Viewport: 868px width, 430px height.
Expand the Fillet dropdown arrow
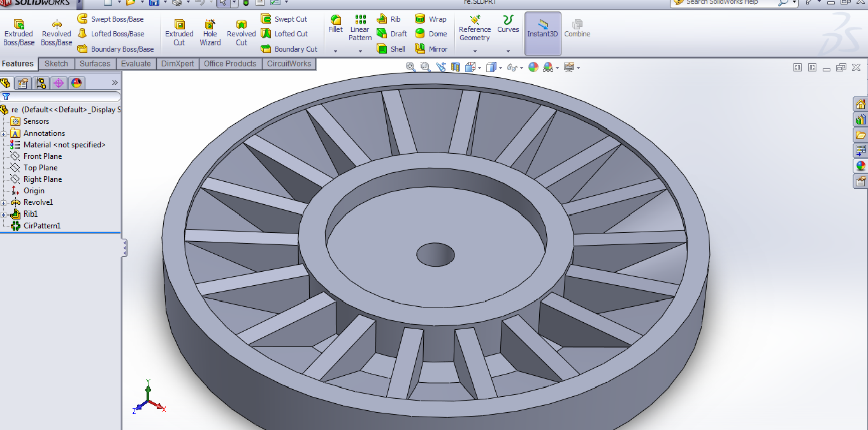[335, 51]
